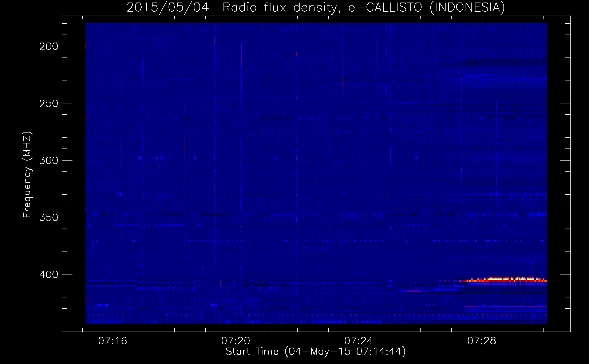The height and width of the screenshot is (364, 589).
Task: Click the 07:28 time tick label
Action: pyautogui.click(x=482, y=341)
